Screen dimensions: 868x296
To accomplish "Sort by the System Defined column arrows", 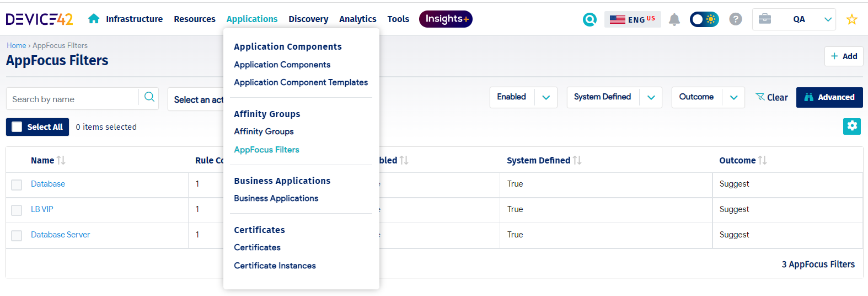I will (577, 160).
